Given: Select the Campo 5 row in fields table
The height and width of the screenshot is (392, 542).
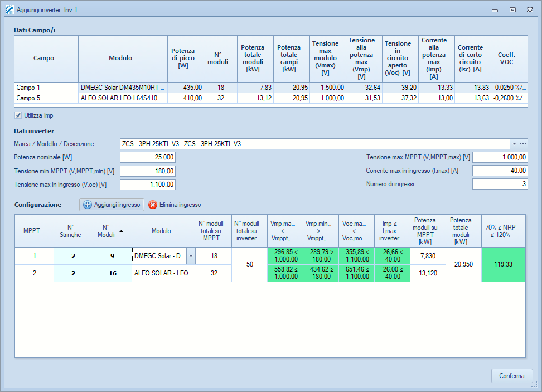Looking at the screenshot, I should click(46, 98).
